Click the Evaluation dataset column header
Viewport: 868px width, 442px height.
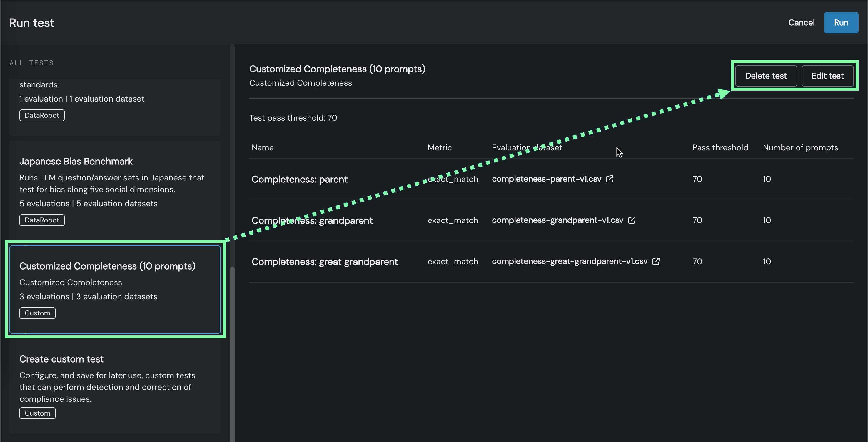pyautogui.click(x=527, y=148)
